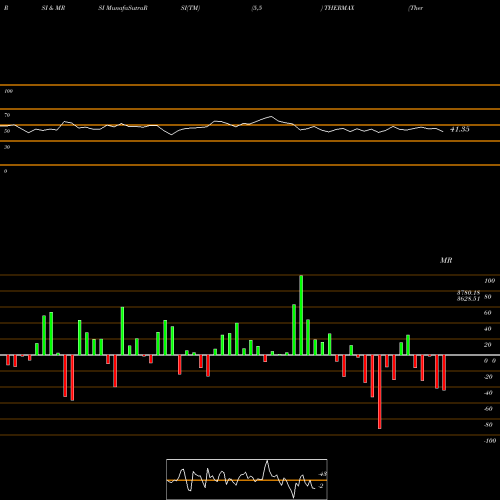Click the '(5,5' parameter text in header
The image size is (500, 500).
[x=257, y=8]
